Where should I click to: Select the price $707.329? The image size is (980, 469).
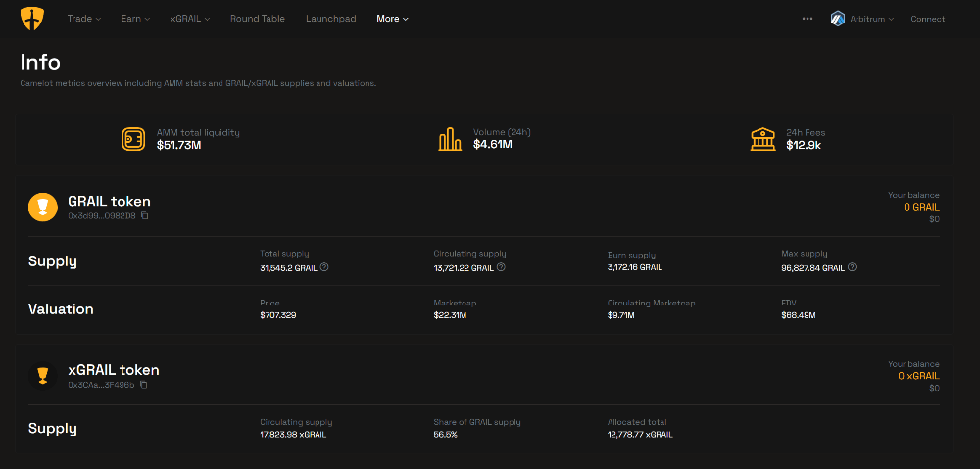278,315
